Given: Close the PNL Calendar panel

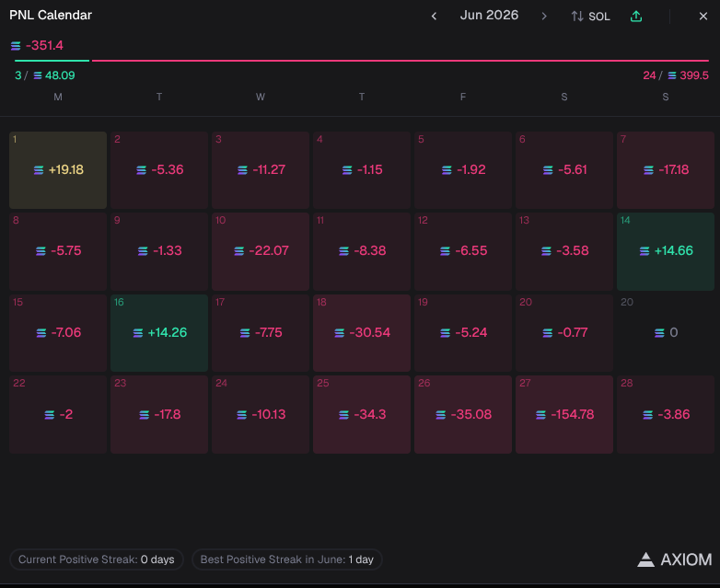Looking at the screenshot, I should 703,16.
